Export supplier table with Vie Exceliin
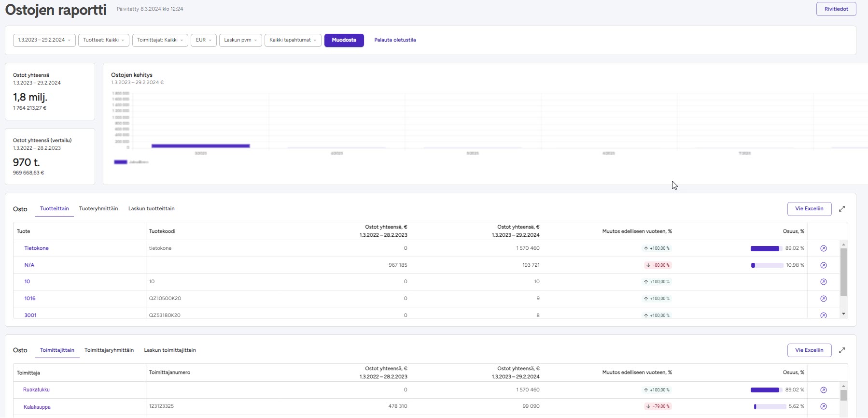 (810, 350)
